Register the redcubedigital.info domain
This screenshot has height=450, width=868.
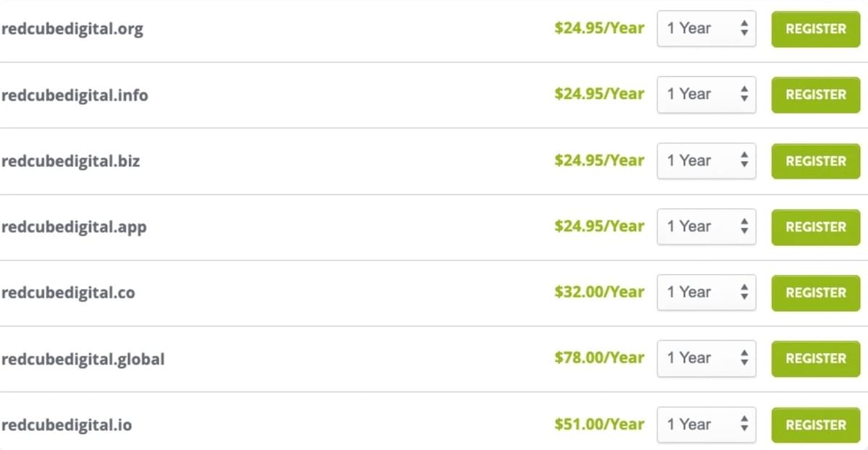tap(815, 95)
